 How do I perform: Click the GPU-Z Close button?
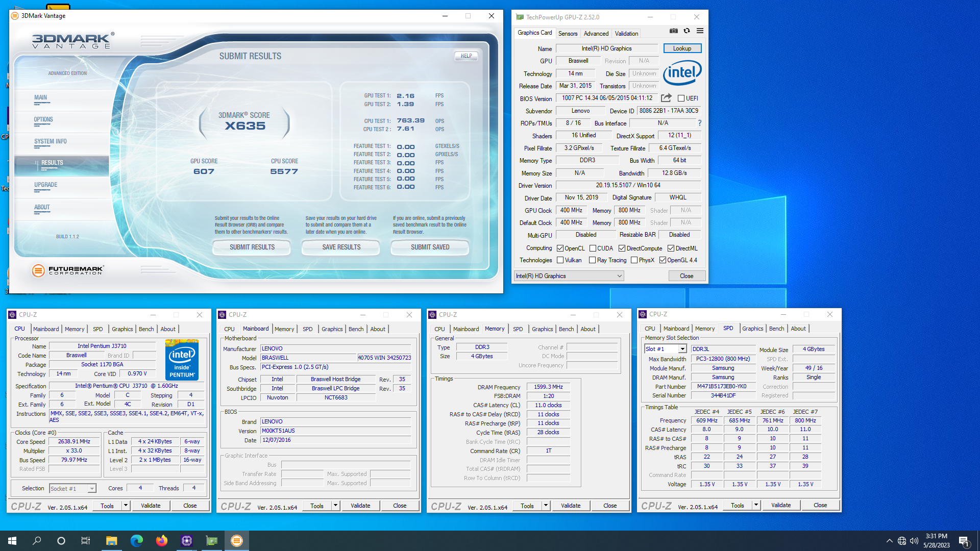click(687, 276)
